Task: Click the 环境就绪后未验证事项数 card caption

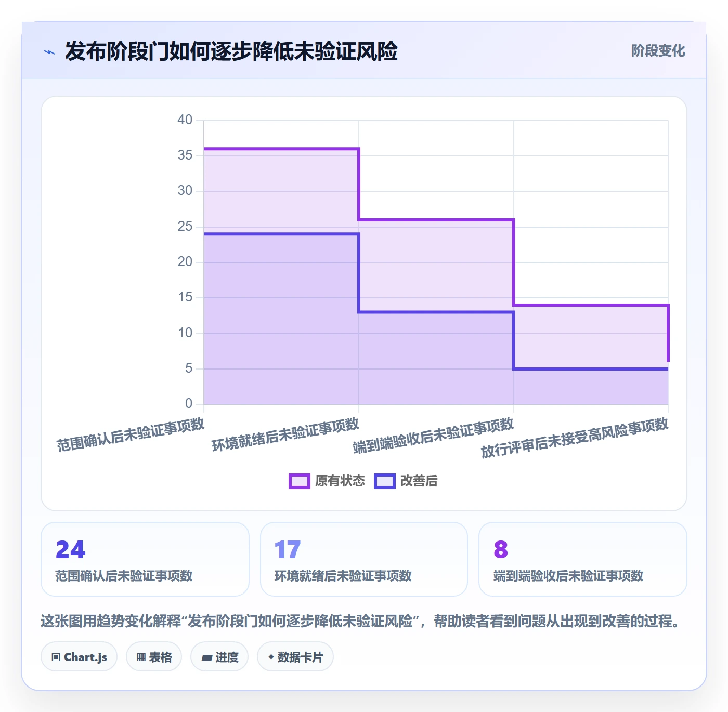Action: pyautogui.click(x=343, y=576)
